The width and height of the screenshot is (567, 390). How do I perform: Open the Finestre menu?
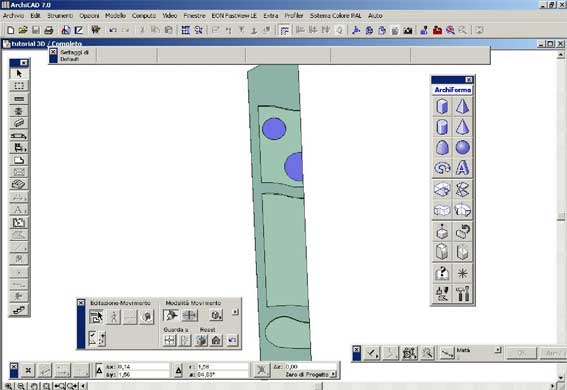coord(194,16)
